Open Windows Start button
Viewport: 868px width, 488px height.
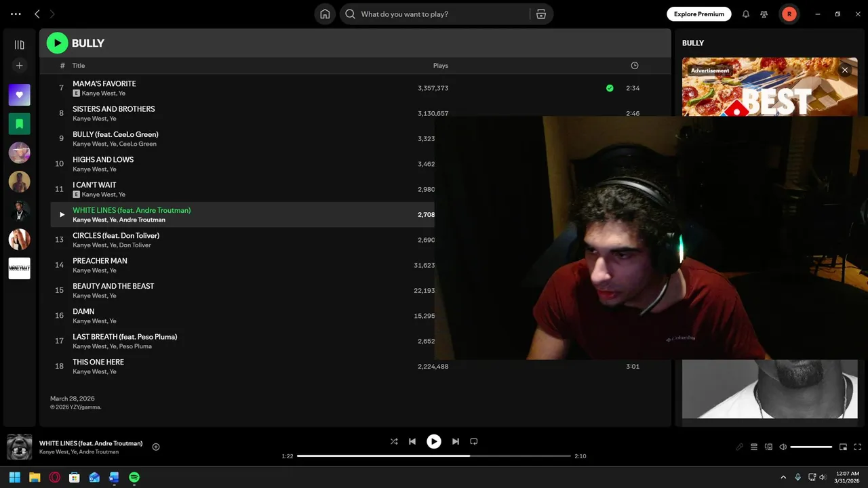point(15,477)
